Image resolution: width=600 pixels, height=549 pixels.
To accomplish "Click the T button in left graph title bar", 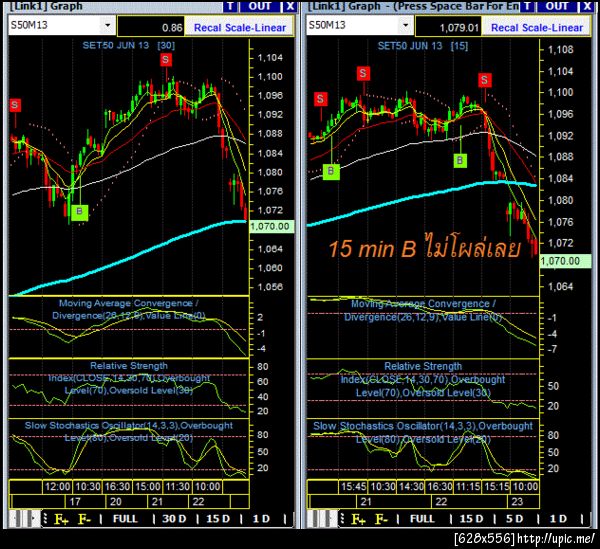I will pos(230,6).
